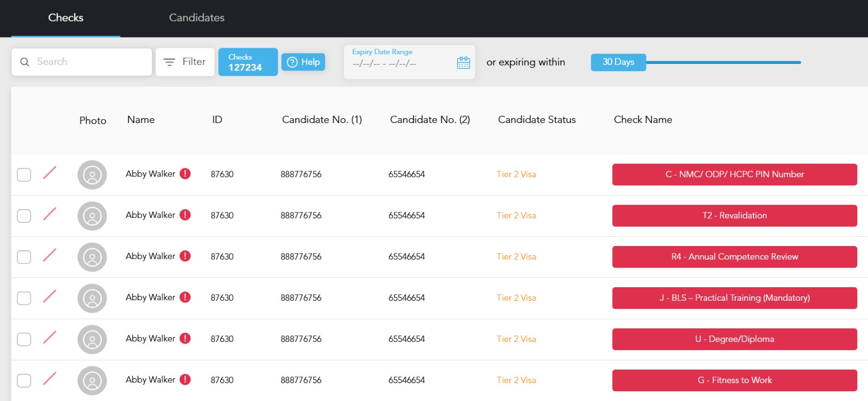This screenshot has height=401, width=868.
Task: Click the avatar icon on the Fitness to Work row
Action: point(92,380)
